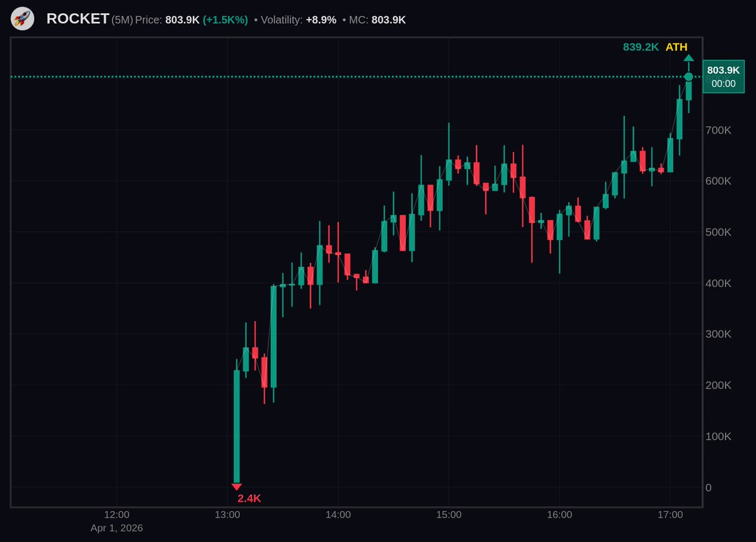Click the (5M) timeframe label
The image size is (756, 542).
pyautogui.click(x=122, y=20)
